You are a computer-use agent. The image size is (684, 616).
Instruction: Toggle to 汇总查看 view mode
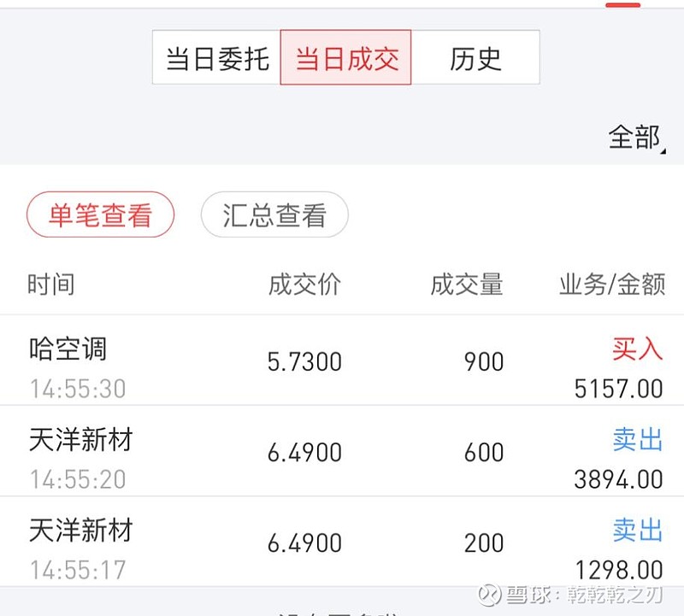[274, 214]
